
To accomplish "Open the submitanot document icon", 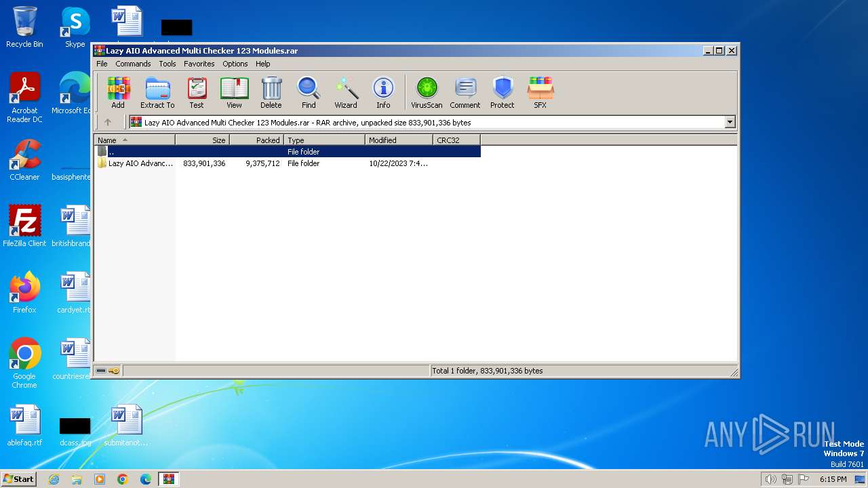I will click(x=126, y=425).
